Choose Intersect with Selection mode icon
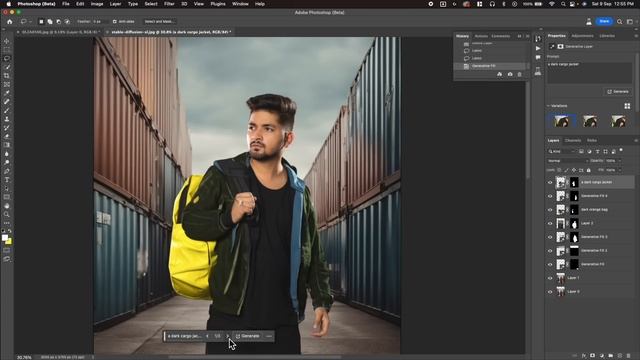Screen dimensions: 640x360 coord(67,21)
